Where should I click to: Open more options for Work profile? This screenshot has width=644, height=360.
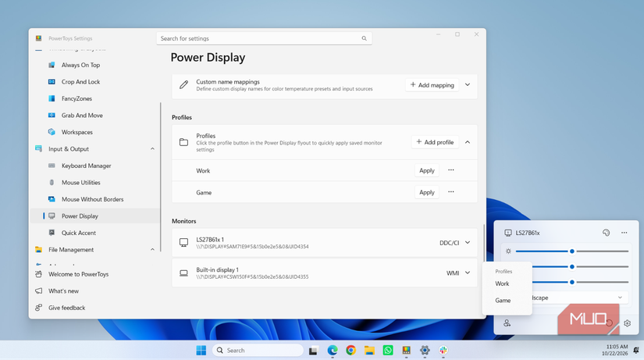pos(451,170)
